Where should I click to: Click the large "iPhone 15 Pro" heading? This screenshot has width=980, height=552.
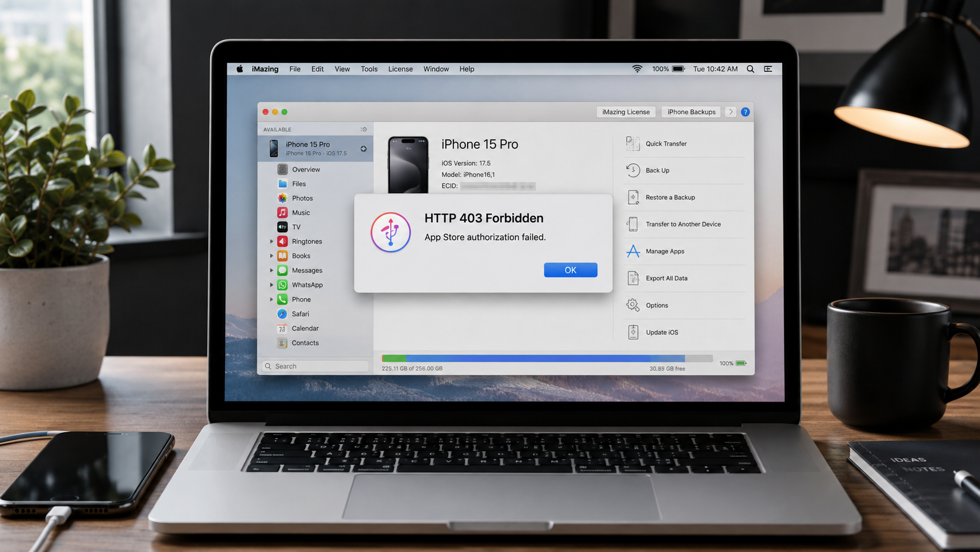click(x=479, y=144)
